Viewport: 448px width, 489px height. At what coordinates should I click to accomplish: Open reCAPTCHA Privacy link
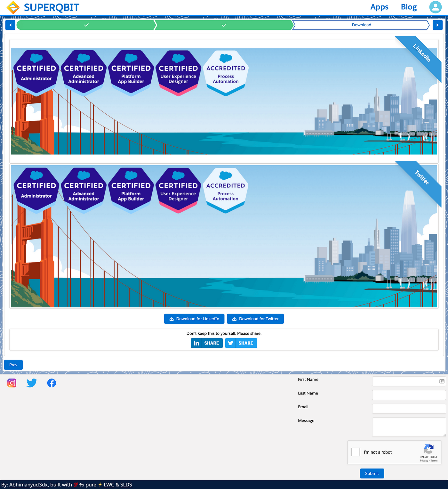point(424,461)
